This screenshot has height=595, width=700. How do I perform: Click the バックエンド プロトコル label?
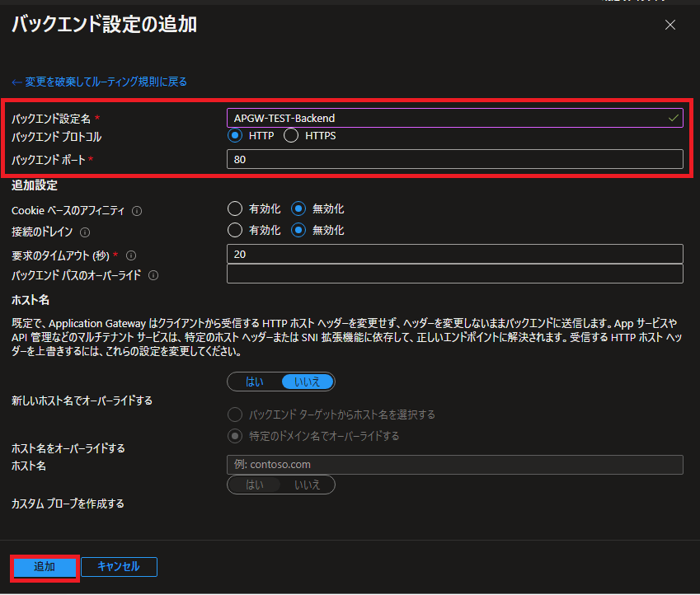57,137
